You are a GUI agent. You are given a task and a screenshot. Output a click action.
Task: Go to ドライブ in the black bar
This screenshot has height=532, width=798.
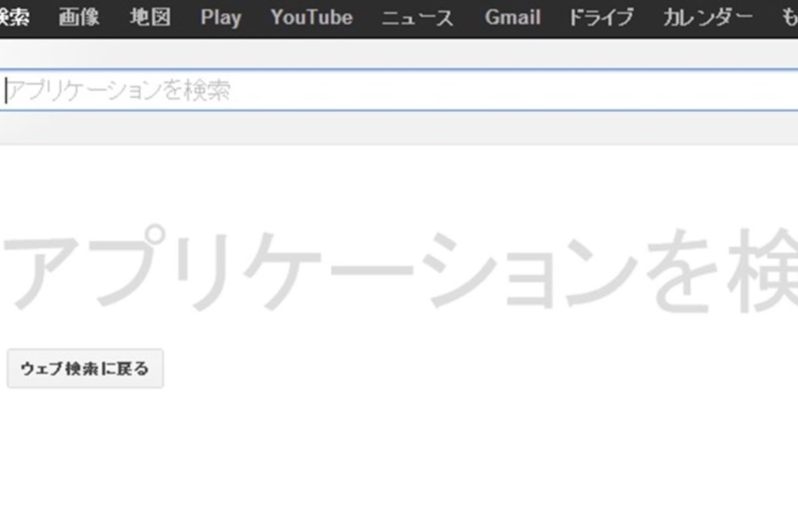click(x=600, y=18)
